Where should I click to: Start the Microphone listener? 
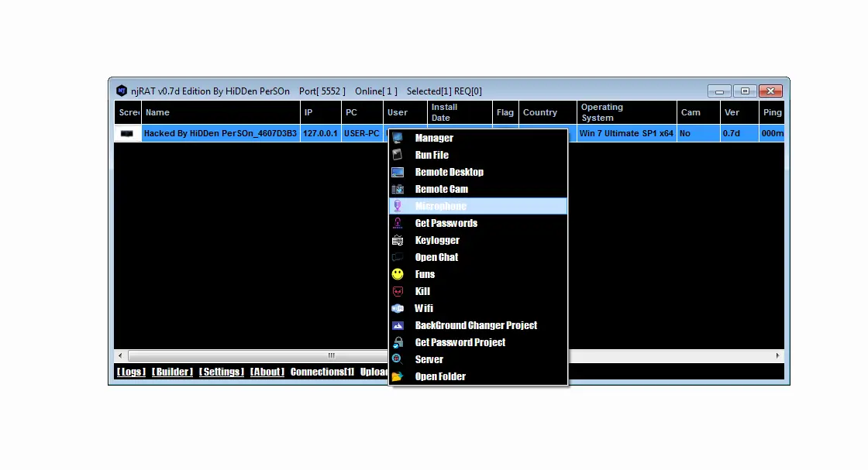tap(441, 206)
